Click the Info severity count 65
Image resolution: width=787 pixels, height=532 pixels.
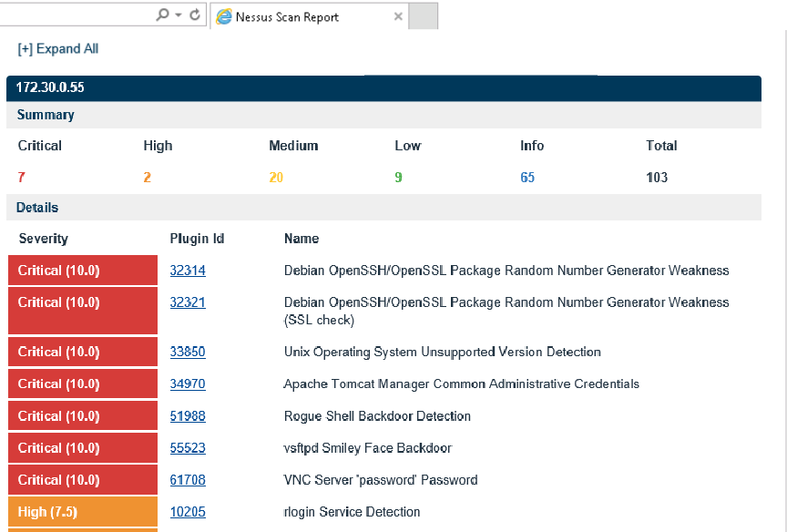tap(527, 177)
